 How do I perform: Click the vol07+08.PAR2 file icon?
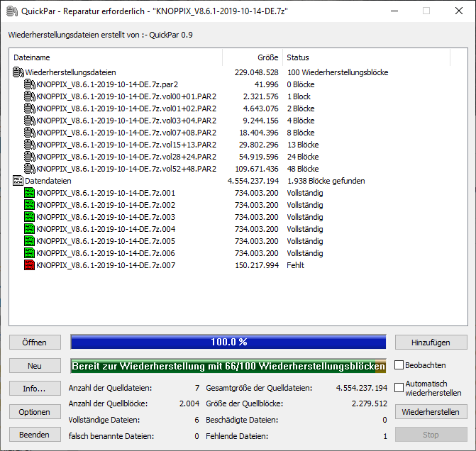[30, 133]
